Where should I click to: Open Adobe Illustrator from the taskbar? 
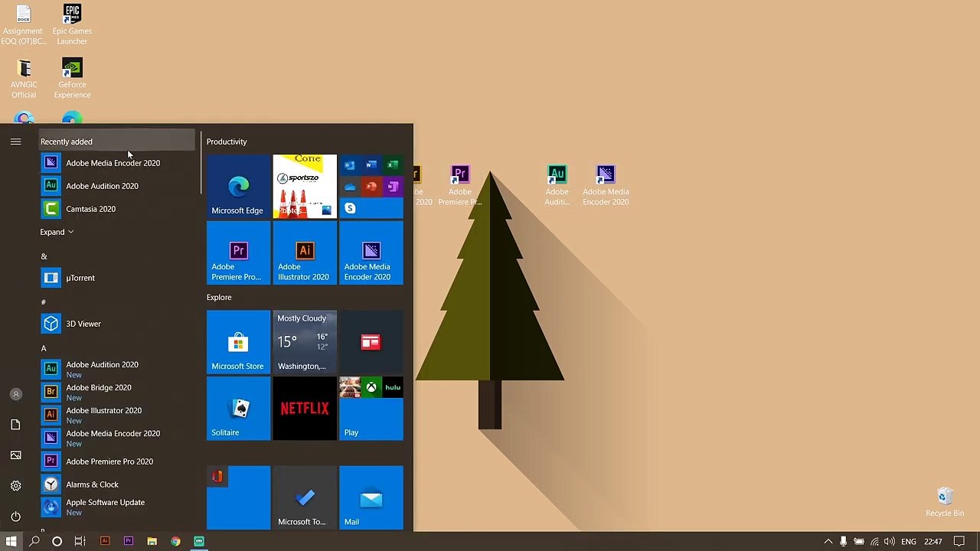point(105,541)
